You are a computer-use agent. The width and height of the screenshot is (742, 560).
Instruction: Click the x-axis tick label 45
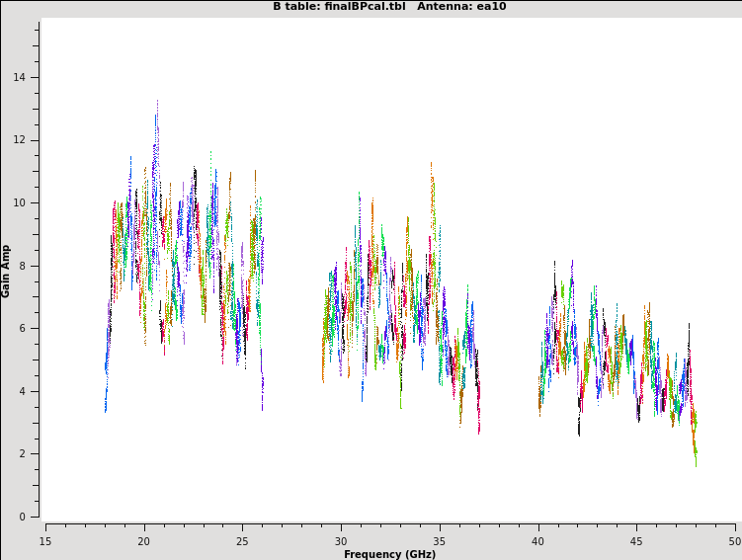point(636,541)
